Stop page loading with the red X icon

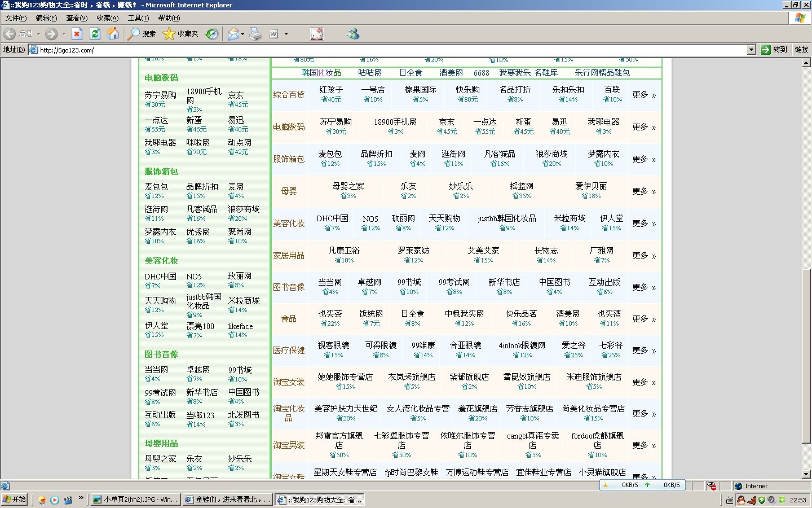(77, 34)
